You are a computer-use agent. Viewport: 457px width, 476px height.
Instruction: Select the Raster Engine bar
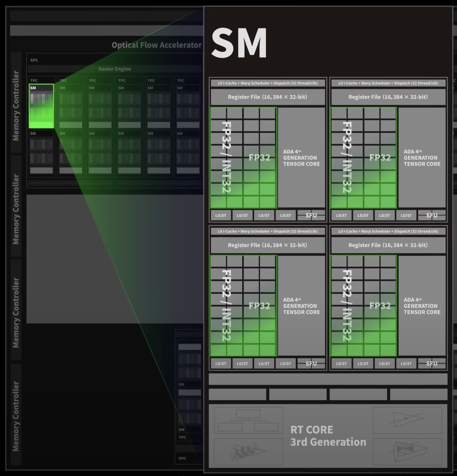coord(115,69)
